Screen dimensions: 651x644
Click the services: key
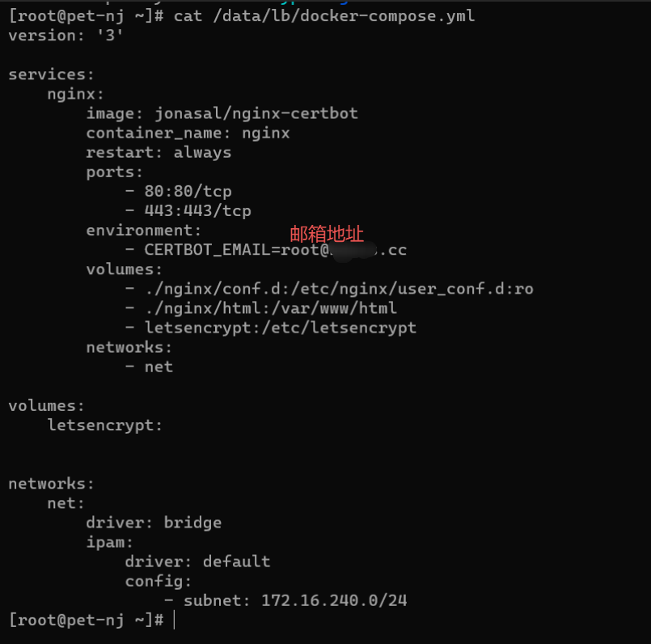pyautogui.click(x=52, y=74)
